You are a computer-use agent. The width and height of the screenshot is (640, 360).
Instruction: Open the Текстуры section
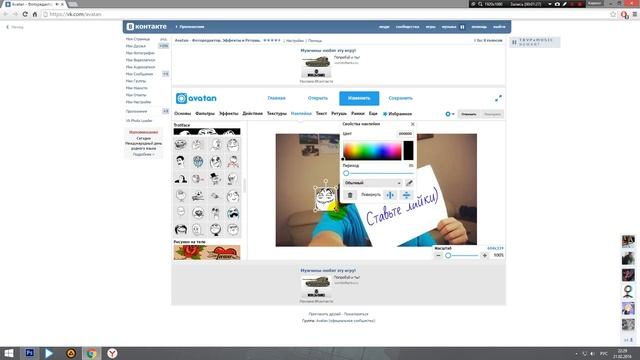click(277, 113)
